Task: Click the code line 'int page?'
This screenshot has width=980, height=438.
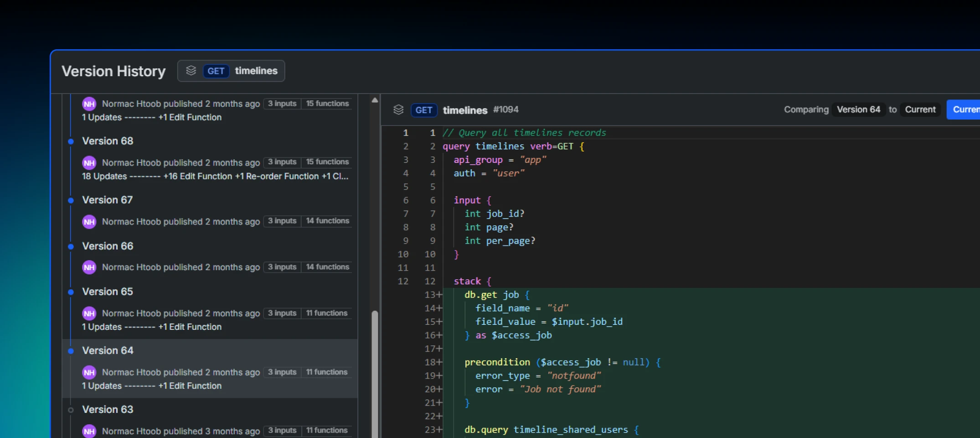Action: pos(489,227)
